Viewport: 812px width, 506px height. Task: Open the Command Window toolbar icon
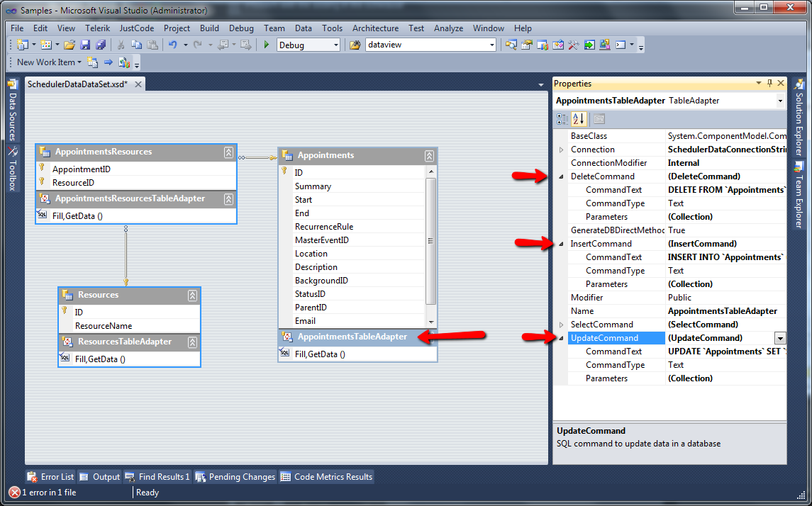[x=621, y=45]
